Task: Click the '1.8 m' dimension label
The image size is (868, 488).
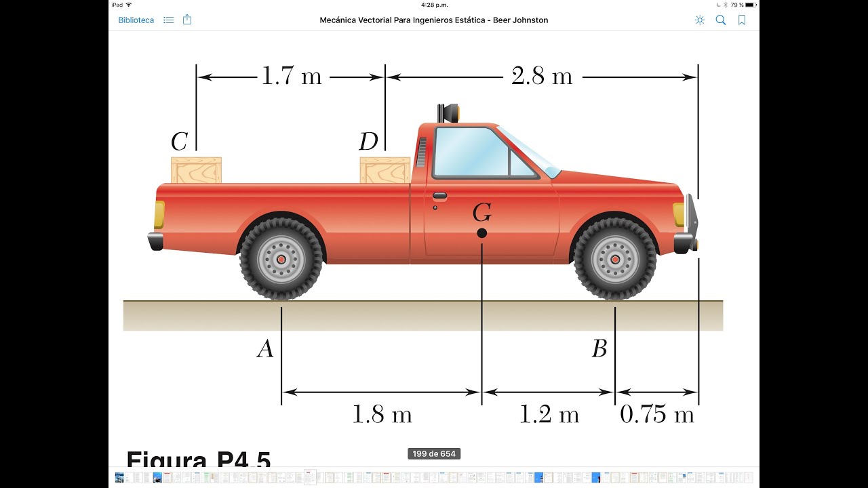Action: (x=382, y=414)
